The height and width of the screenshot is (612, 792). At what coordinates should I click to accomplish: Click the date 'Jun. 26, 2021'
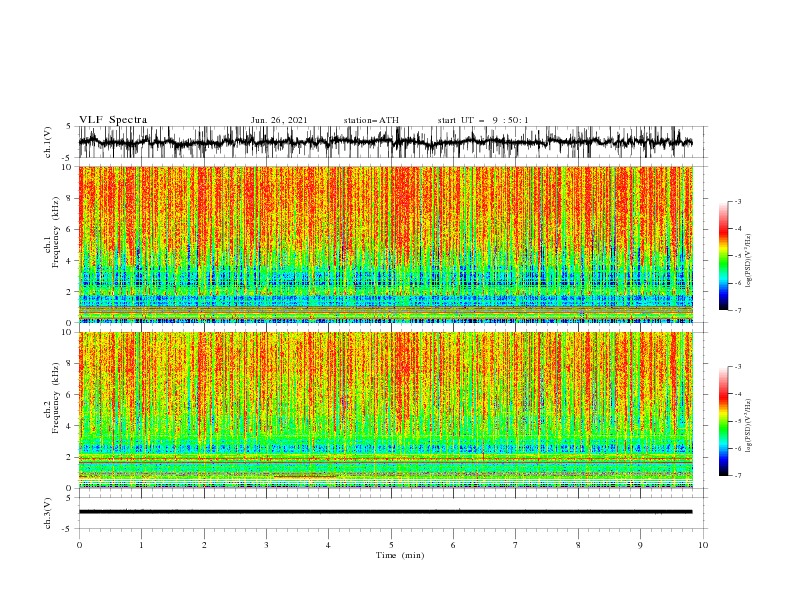coord(279,120)
